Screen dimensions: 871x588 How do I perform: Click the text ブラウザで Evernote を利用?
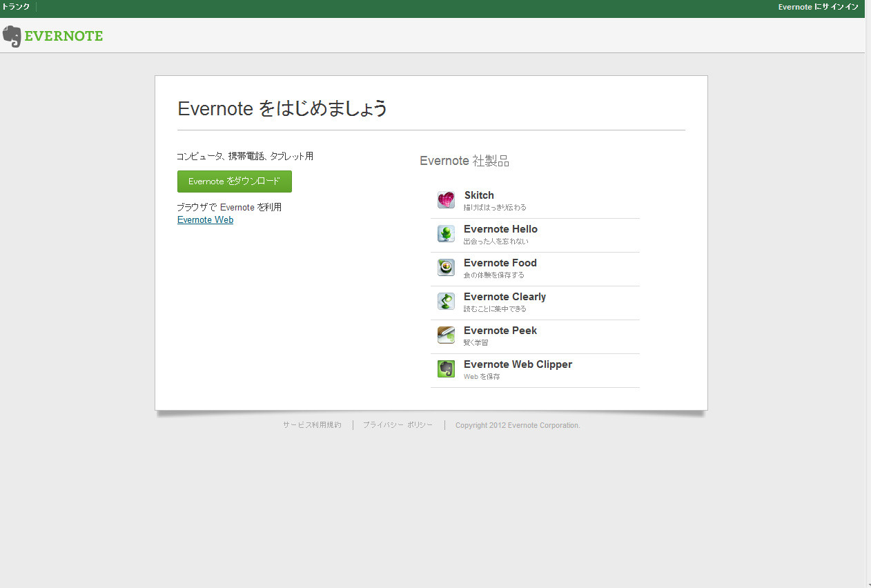point(229,207)
